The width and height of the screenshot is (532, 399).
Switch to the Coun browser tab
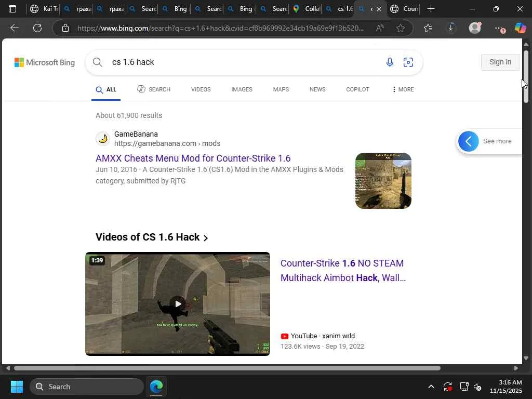(x=404, y=9)
